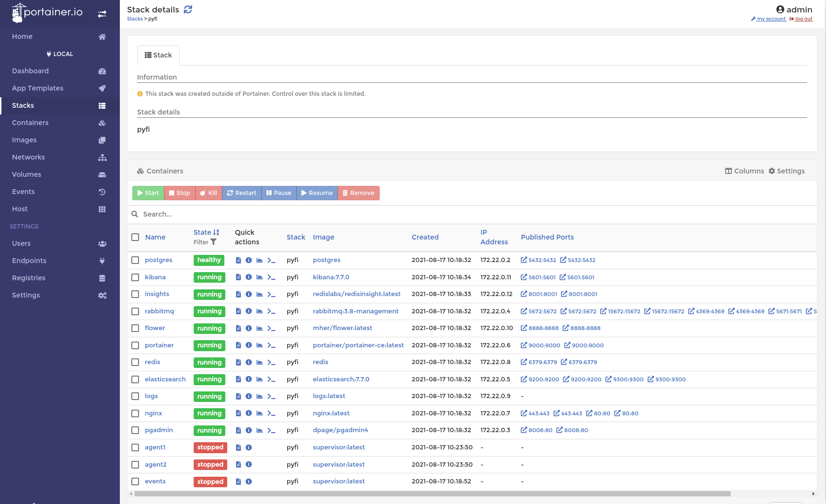Click the Kill button

pyautogui.click(x=209, y=193)
